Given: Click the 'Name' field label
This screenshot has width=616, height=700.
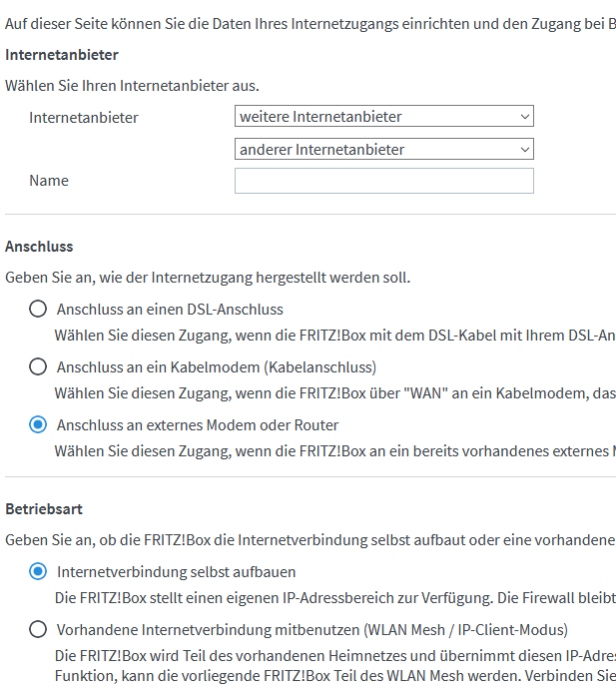Looking at the screenshot, I should [x=49, y=181].
